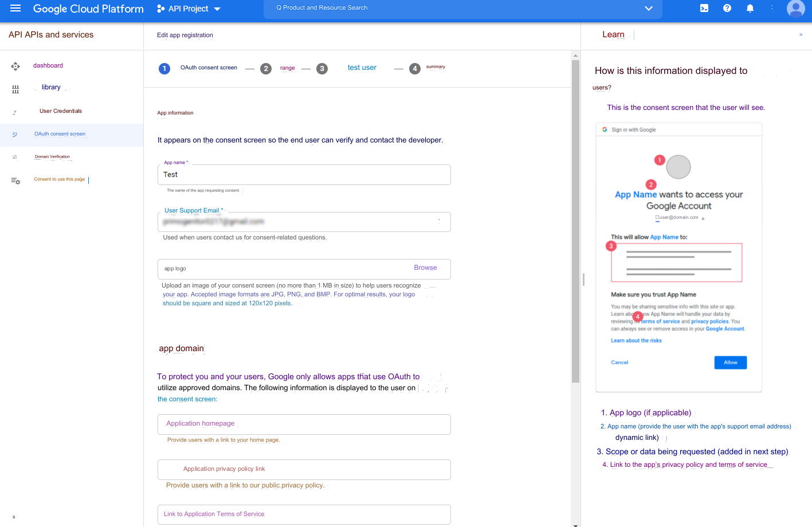The width and height of the screenshot is (812, 527).
Task: Open User Credentials menu item
Action: 61,111
